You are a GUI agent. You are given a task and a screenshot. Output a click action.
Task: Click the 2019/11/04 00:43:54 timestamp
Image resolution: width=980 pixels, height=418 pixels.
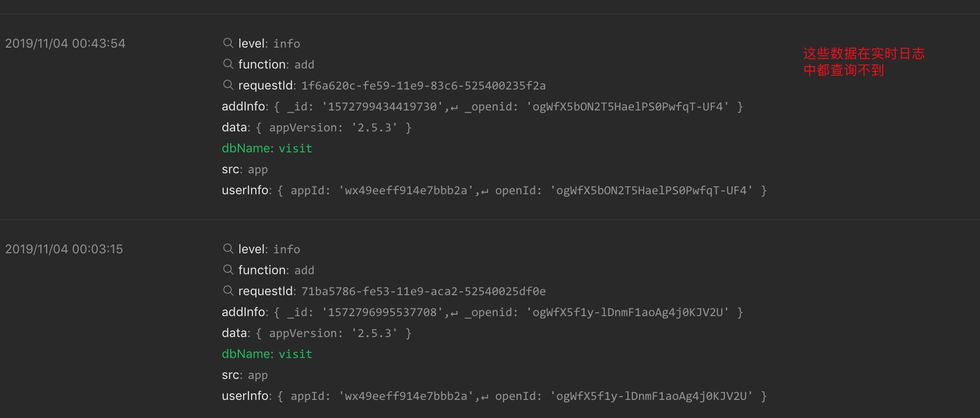[x=65, y=43]
